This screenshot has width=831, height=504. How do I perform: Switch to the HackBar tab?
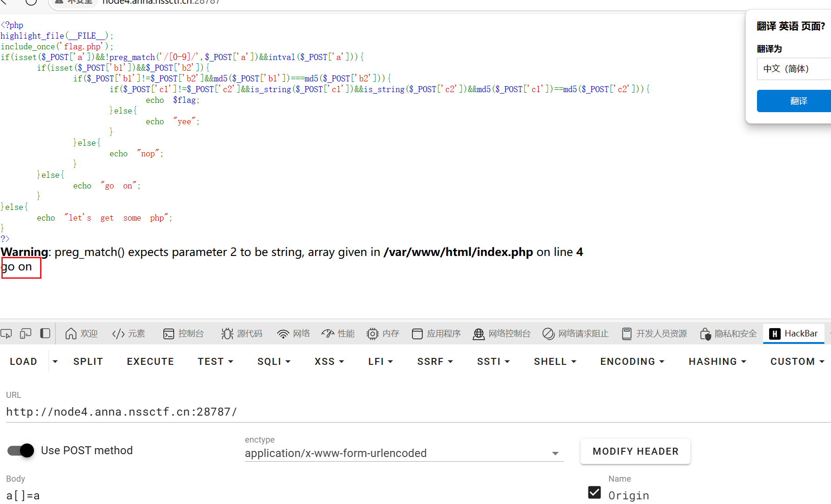coord(794,334)
